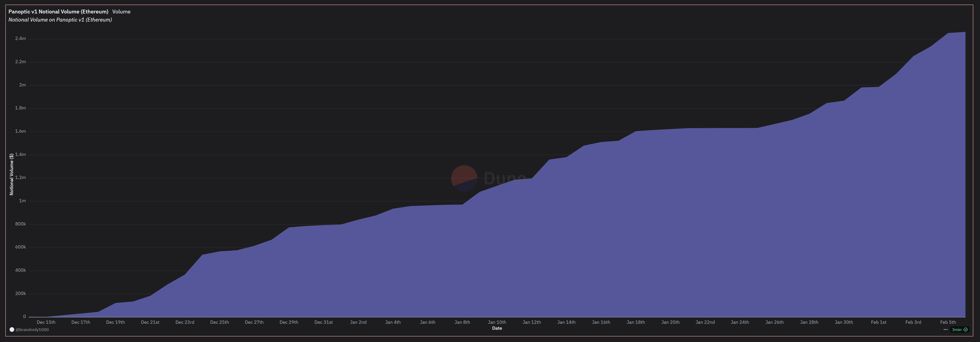Viewport: 980px width, 342px height.
Task: Click the Feb 1st axis label
Action: tap(878, 322)
